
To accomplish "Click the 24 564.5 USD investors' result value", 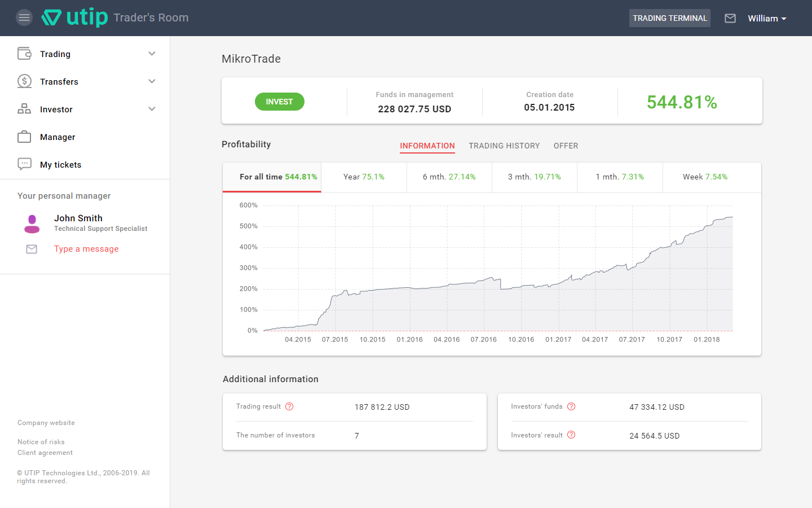I will pos(654,436).
